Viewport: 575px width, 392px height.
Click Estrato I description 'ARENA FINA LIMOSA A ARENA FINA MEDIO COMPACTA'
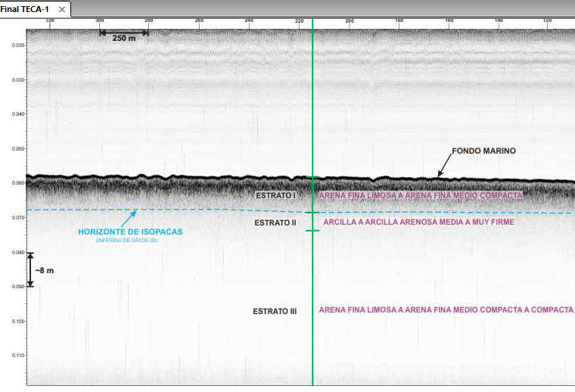click(x=421, y=195)
